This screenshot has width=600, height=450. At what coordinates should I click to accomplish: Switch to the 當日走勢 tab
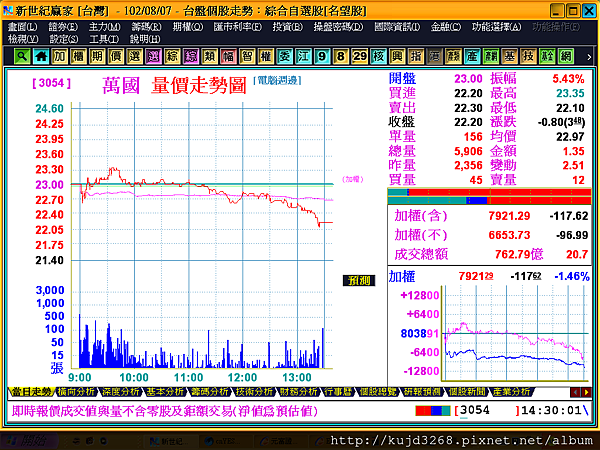(31, 392)
